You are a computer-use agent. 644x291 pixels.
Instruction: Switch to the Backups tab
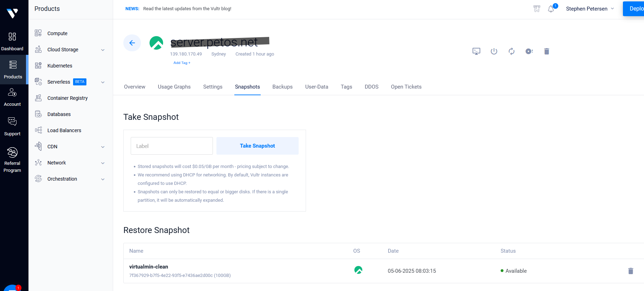(x=282, y=87)
